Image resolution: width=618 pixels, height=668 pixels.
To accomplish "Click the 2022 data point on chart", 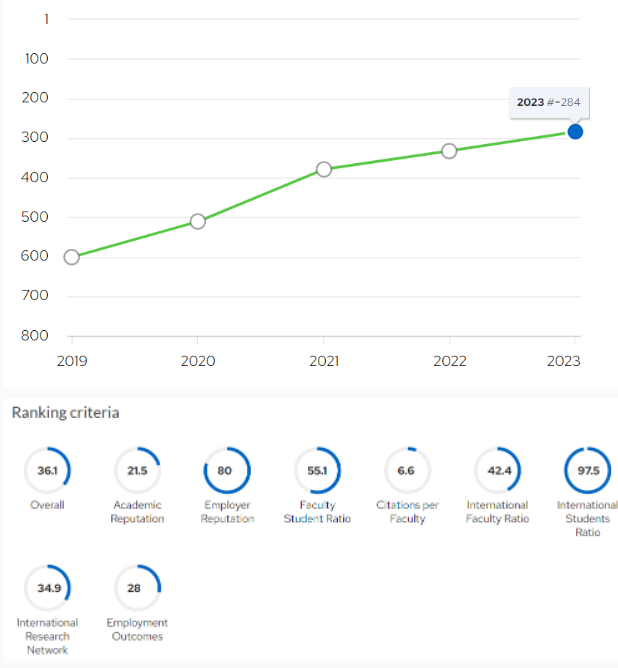I will [x=449, y=151].
